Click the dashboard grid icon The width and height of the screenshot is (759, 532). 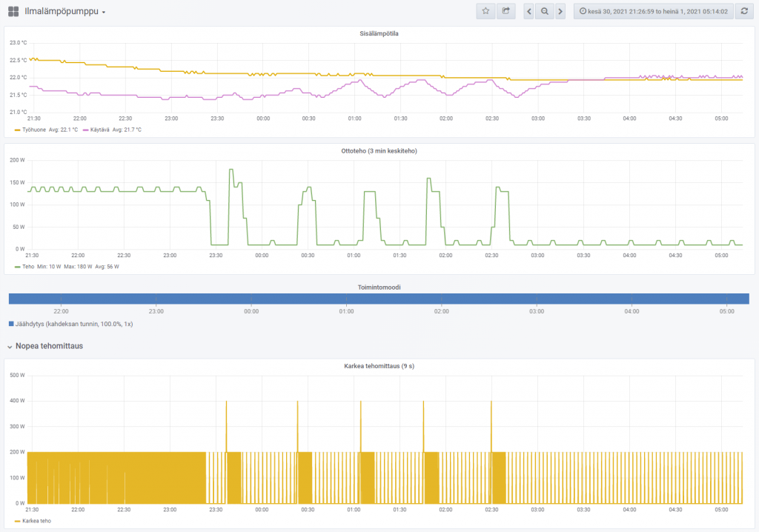13,11
